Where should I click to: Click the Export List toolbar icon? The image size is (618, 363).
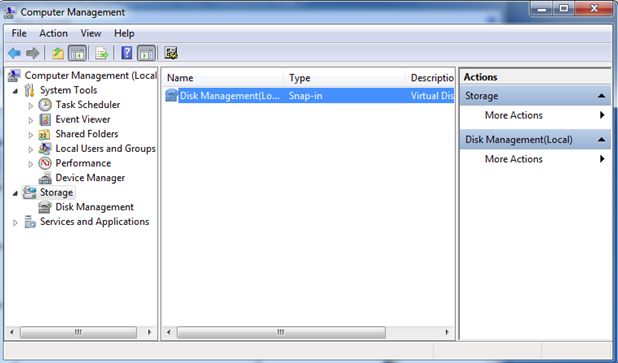pyautogui.click(x=102, y=53)
